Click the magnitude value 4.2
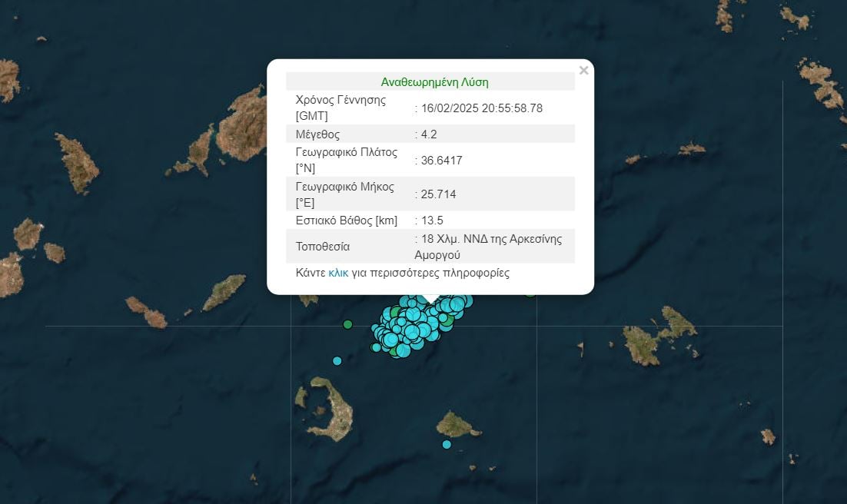Viewport: 847px width, 504px height. (426, 134)
